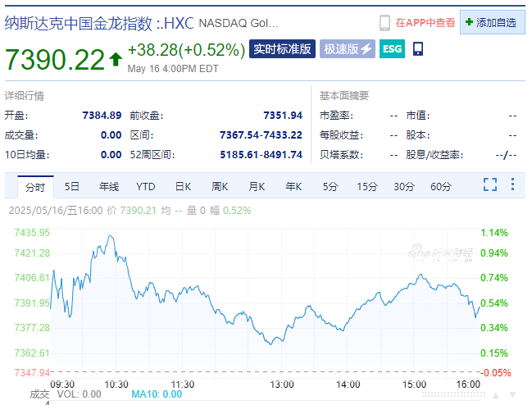Click the MA10: 0.00 indicator label
This screenshot has width=532, height=405.
pyautogui.click(x=157, y=394)
